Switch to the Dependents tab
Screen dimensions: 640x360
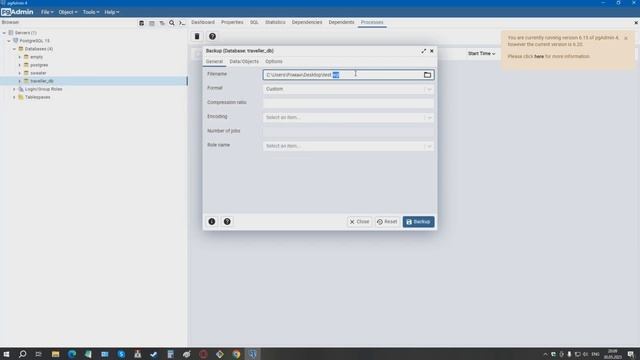pyautogui.click(x=342, y=22)
